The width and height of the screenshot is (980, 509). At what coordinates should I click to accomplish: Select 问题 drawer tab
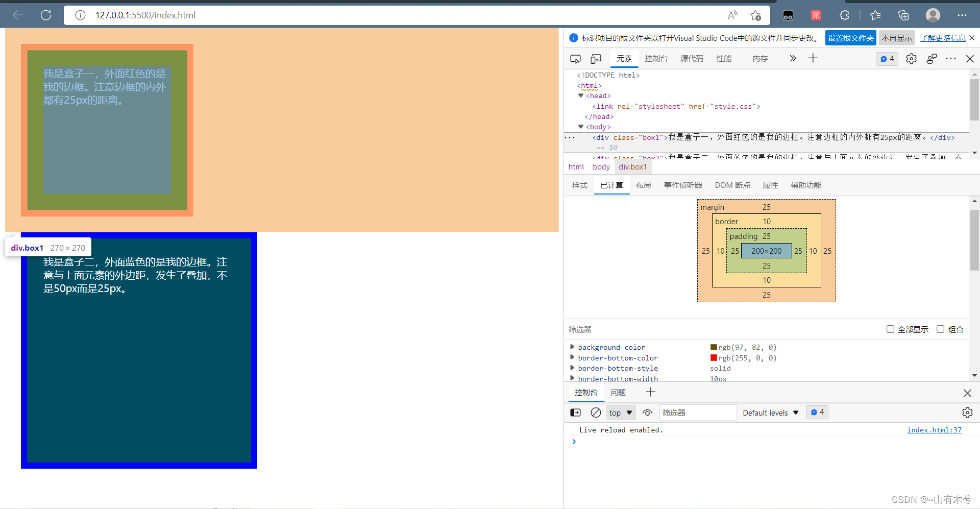click(x=618, y=393)
